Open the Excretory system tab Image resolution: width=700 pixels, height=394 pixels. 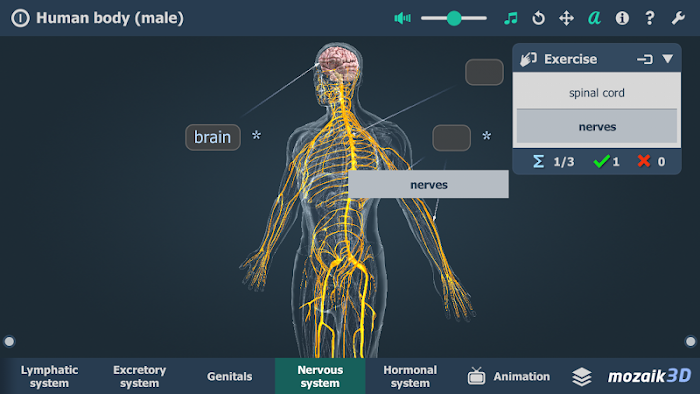pyautogui.click(x=139, y=376)
